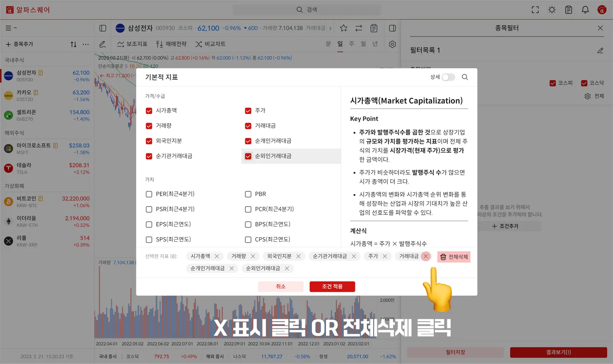Click the 필터저장 save filter button

455,352
